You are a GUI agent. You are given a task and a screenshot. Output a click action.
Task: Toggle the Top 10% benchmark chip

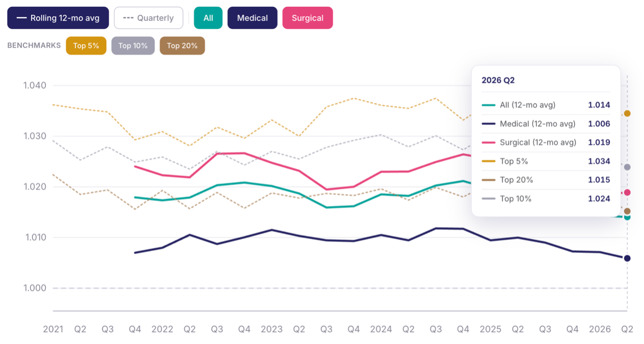[x=133, y=46]
